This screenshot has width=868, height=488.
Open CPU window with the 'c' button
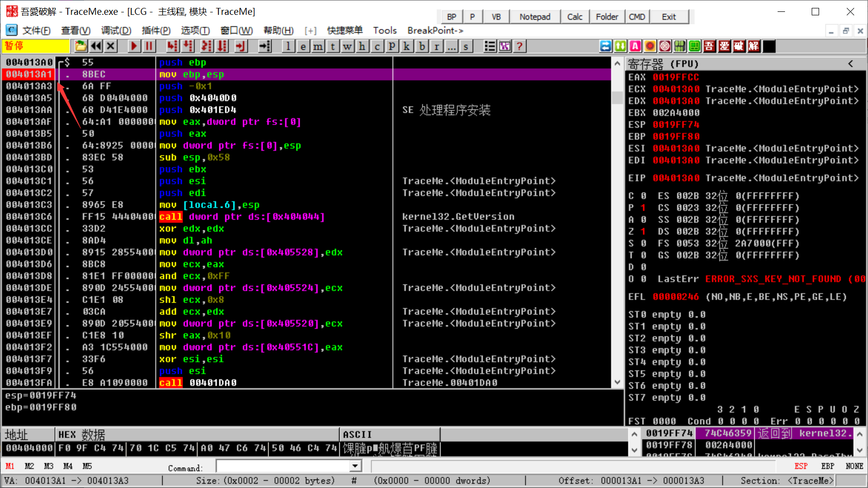pos(377,46)
